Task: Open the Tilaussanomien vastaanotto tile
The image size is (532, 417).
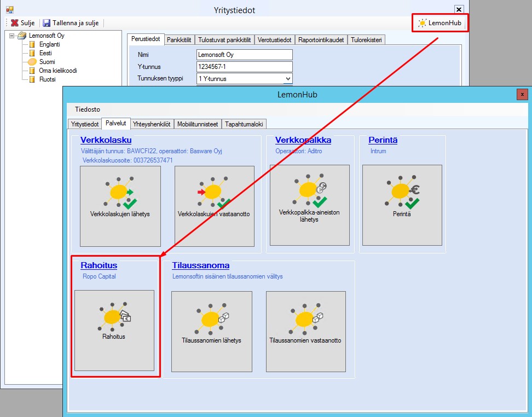Action: [x=306, y=332]
